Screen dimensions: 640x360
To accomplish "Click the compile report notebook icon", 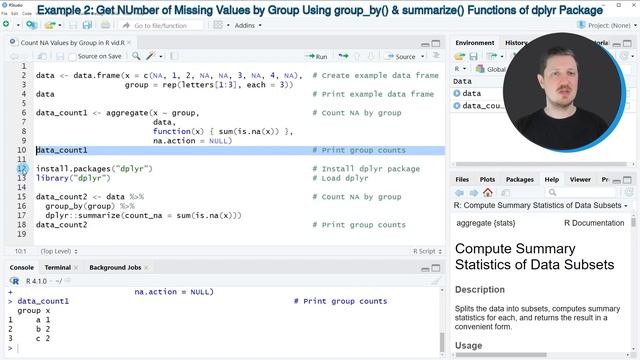I will pos(174,56).
